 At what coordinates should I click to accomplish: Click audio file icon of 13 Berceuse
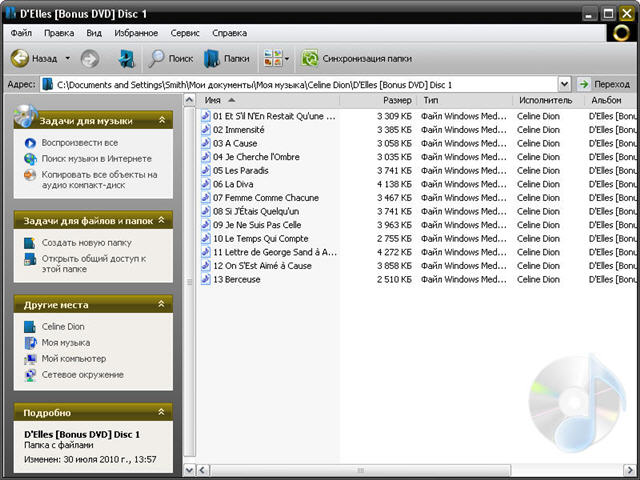(206, 280)
